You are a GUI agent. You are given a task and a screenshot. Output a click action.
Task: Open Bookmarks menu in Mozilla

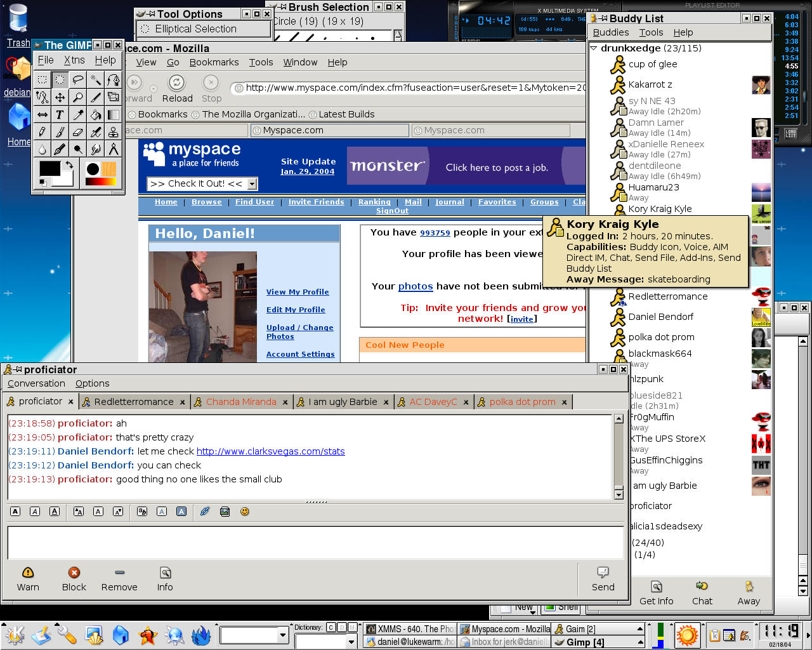(214, 62)
